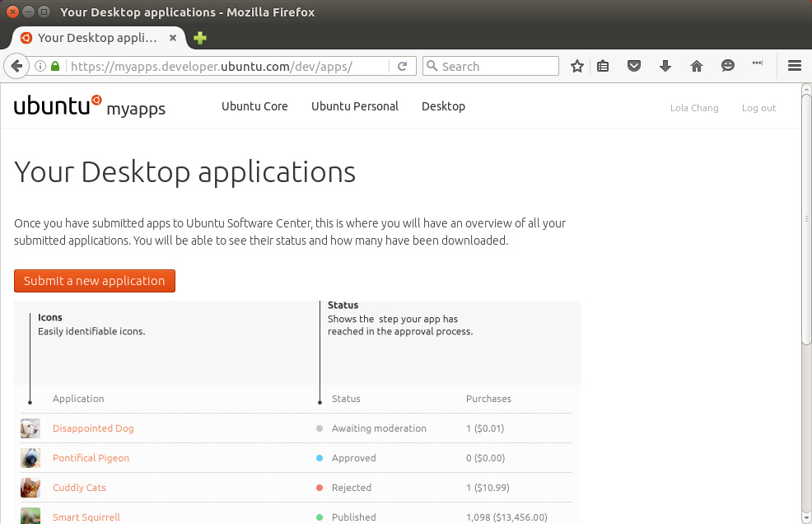Click the browser Back arrow button
Image resolution: width=812 pixels, height=524 pixels.
click(x=16, y=67)
